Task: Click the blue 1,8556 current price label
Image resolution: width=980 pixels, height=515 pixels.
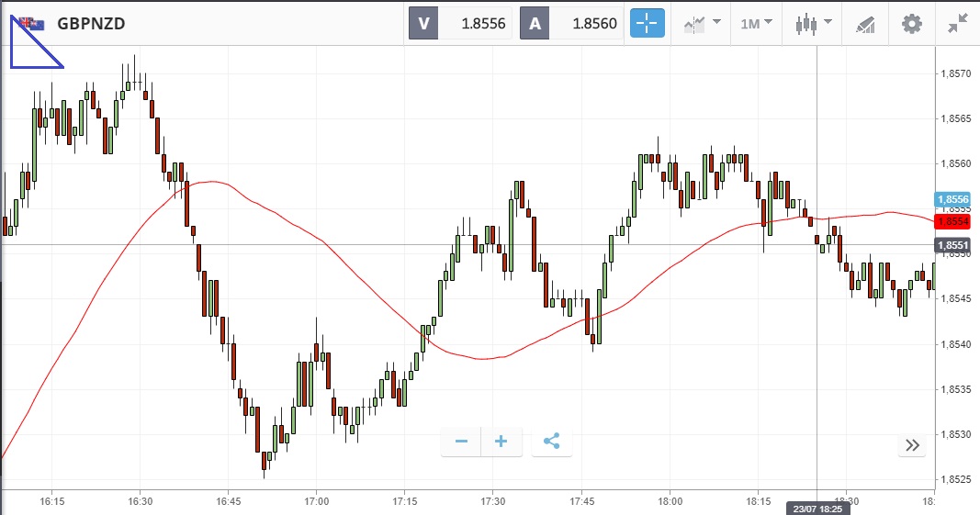Action: (952, 199)
